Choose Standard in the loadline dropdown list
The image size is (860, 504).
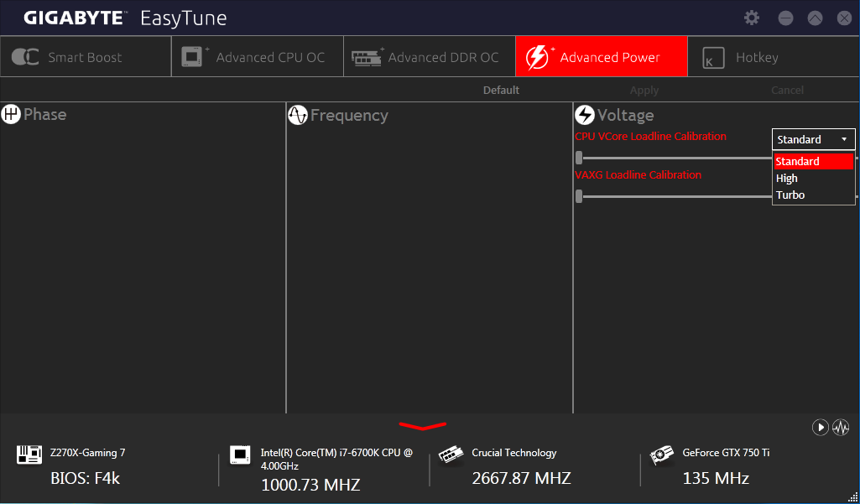pos(813,161)
